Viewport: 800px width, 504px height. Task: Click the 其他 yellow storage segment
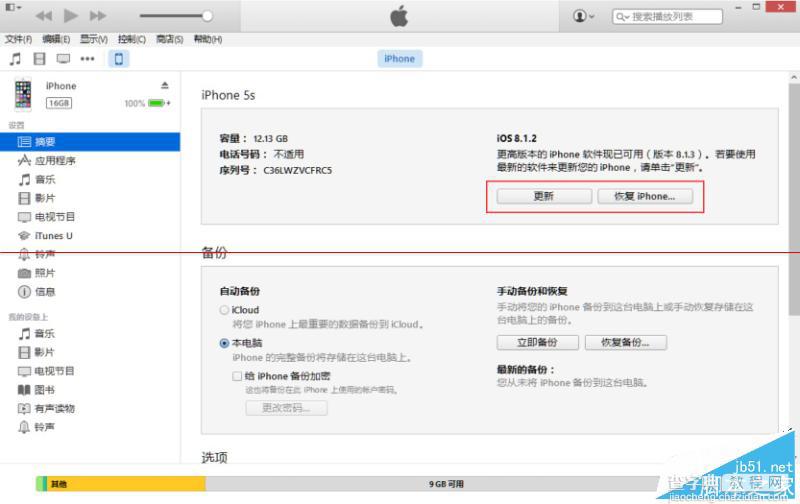point(127,484)
